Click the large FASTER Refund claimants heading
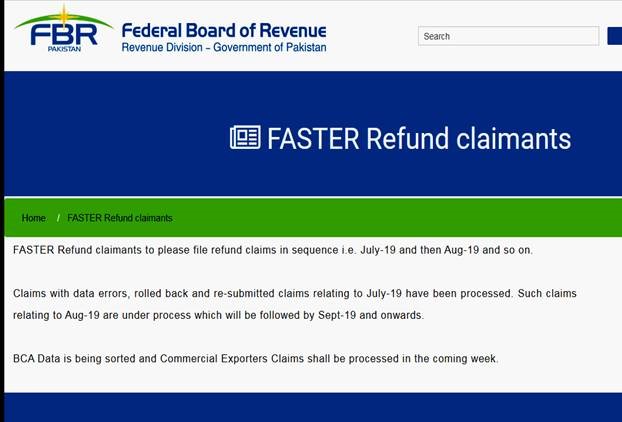 419,138
